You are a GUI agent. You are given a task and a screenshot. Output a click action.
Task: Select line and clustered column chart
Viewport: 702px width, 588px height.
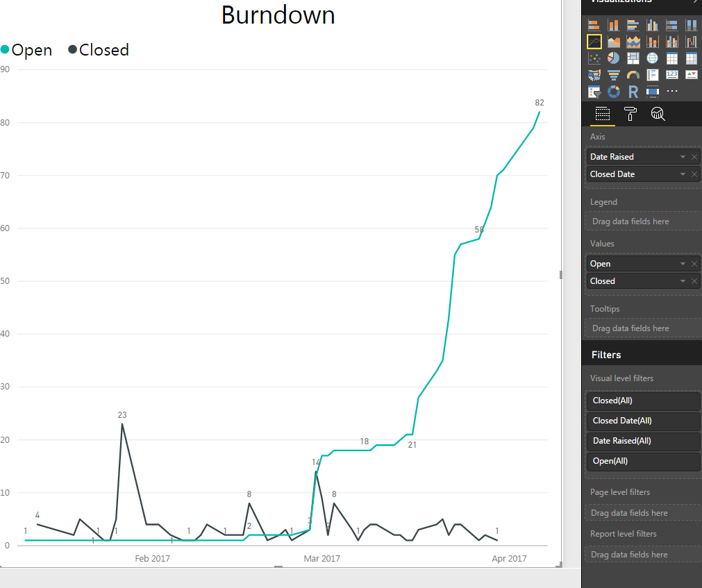coord(672,42)
